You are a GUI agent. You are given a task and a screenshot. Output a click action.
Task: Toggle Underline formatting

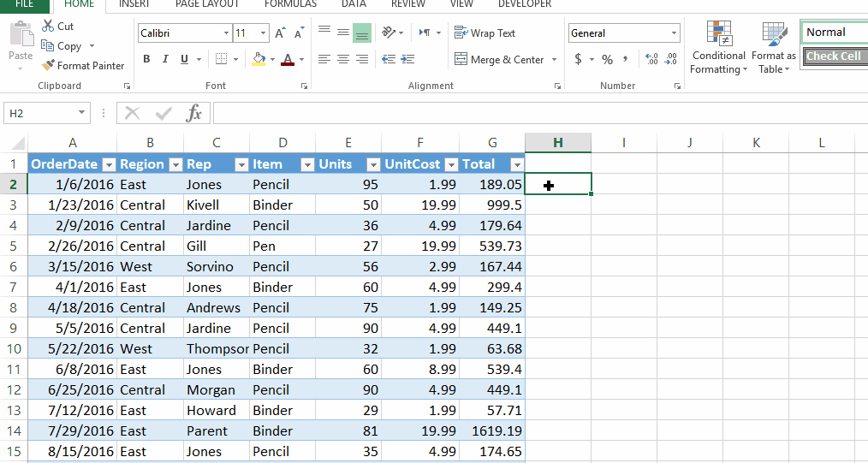[x=184, y=59]
